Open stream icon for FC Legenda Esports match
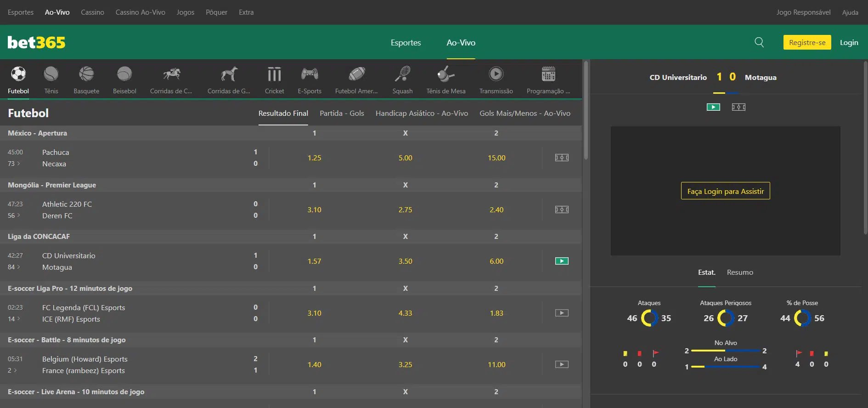 [562, 313]
